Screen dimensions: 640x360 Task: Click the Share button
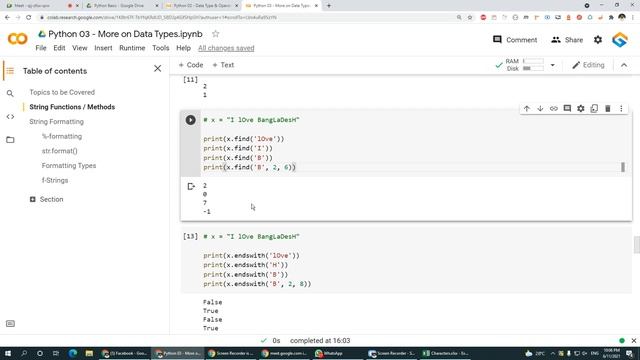567,40
